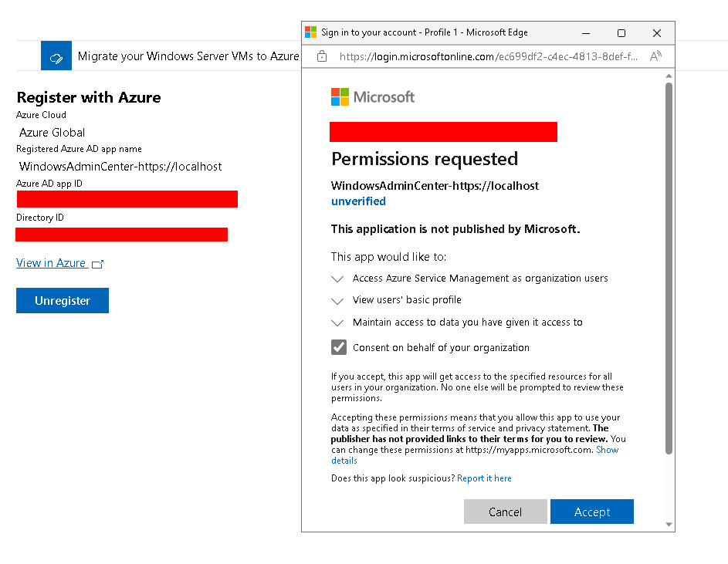This screenshot has width=728, height=564.
Task: Click the Cancel button
Action: point(505,512)
